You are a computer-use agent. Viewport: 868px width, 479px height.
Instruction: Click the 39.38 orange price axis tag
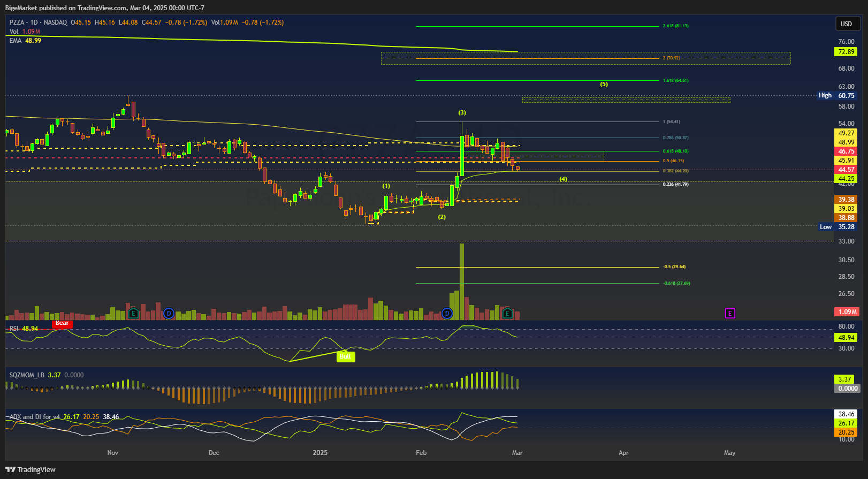point(846,200)
